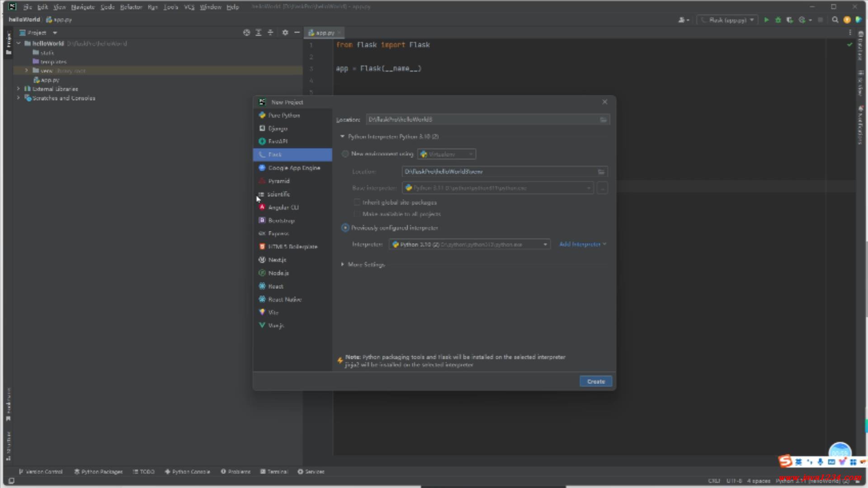Open Services tool window
Image resolution: width=868 pixels, height=488 pixels.
[x=311, y=472]
